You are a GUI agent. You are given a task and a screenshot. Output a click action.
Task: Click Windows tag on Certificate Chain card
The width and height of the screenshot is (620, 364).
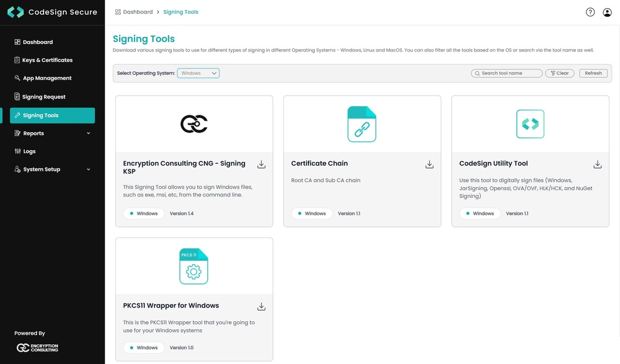(x=312, y=213)
